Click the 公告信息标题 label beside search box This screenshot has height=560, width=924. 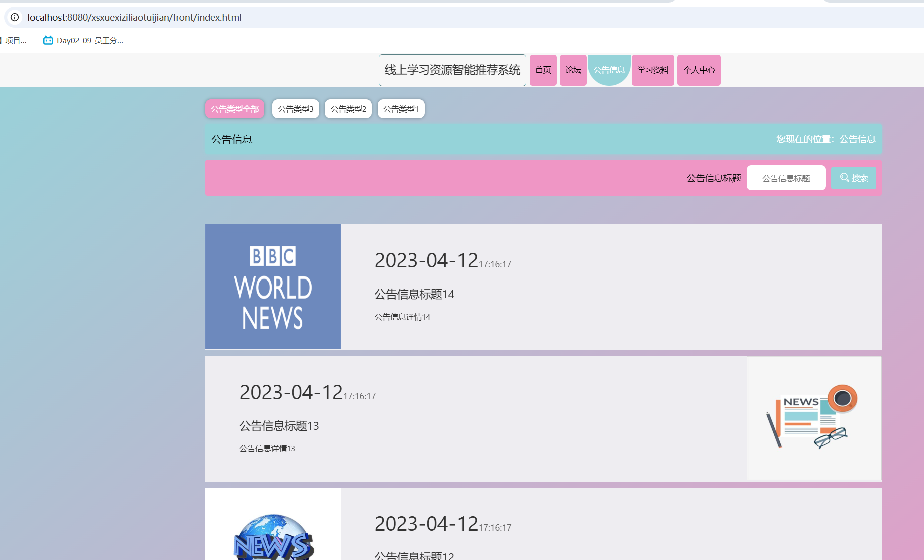pos(714,178)
